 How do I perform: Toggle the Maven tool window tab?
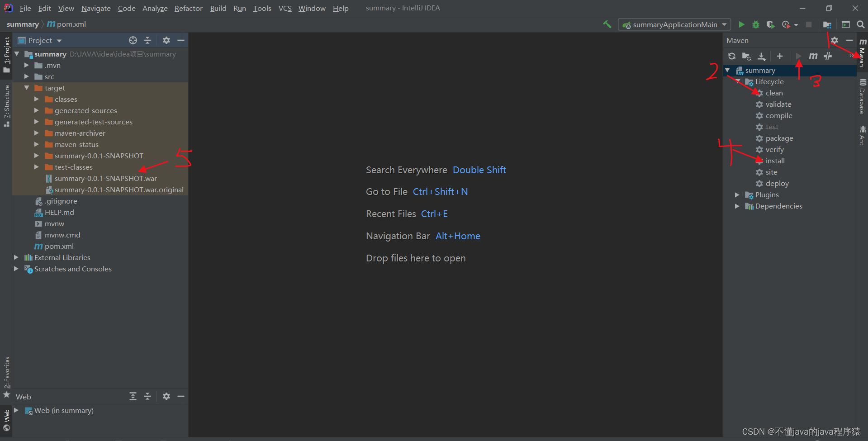pyautogui.click(x=862, y=52)
